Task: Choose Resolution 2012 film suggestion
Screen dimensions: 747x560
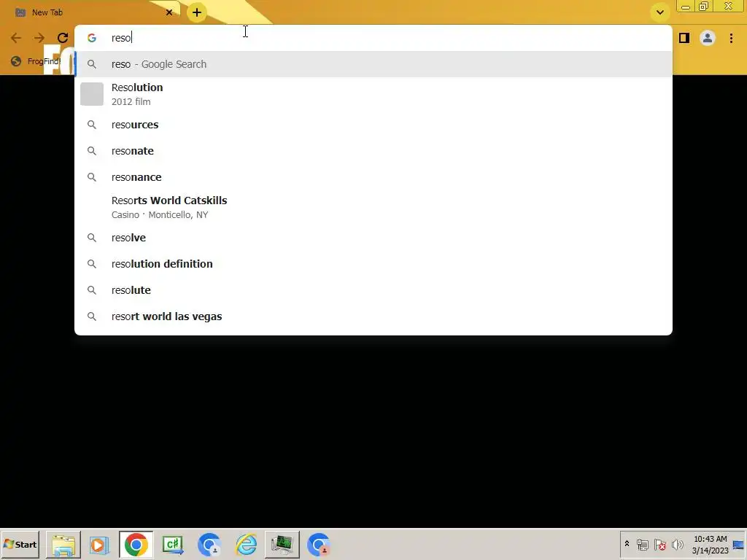Action: click(x=373, y=94)
